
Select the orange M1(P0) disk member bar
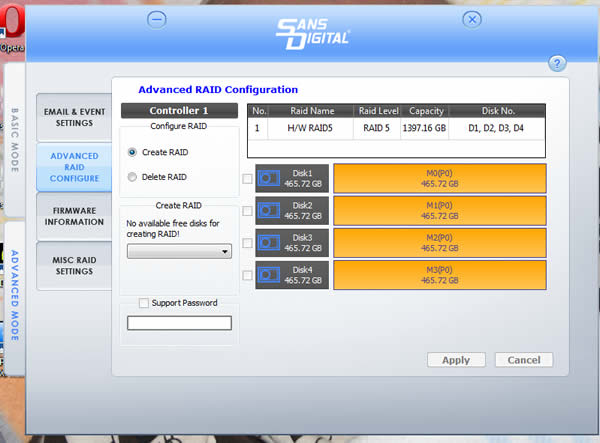[440, 210]
